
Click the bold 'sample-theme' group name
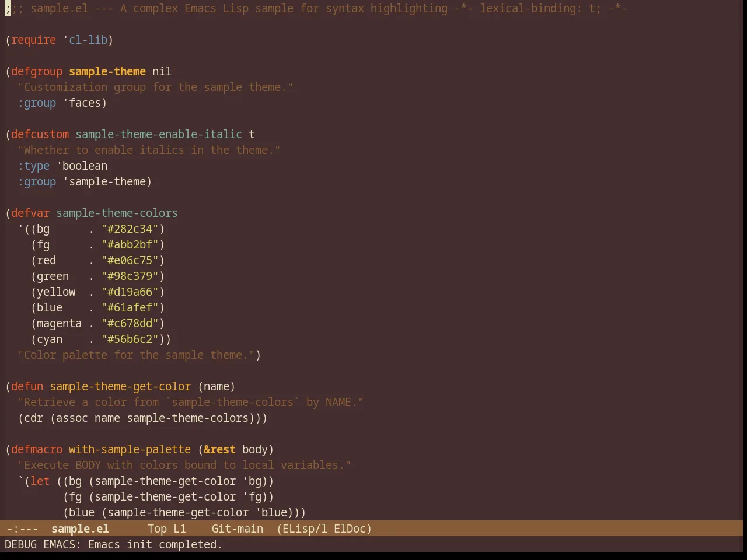(107, 71)
